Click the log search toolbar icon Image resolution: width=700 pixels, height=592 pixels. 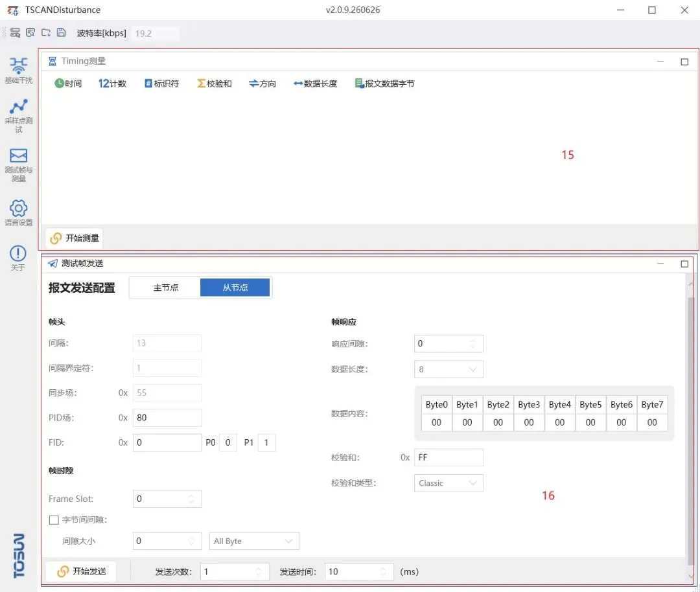click(30, 32)
